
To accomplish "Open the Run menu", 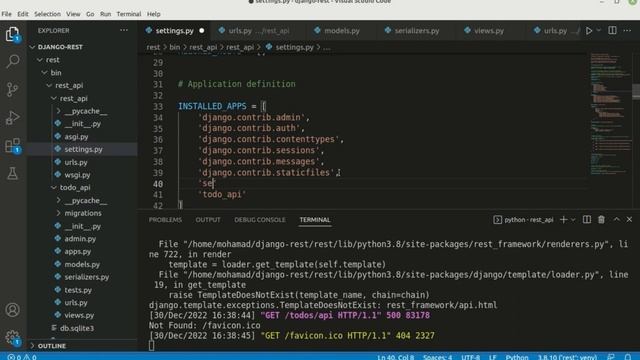I will [105, 14].
